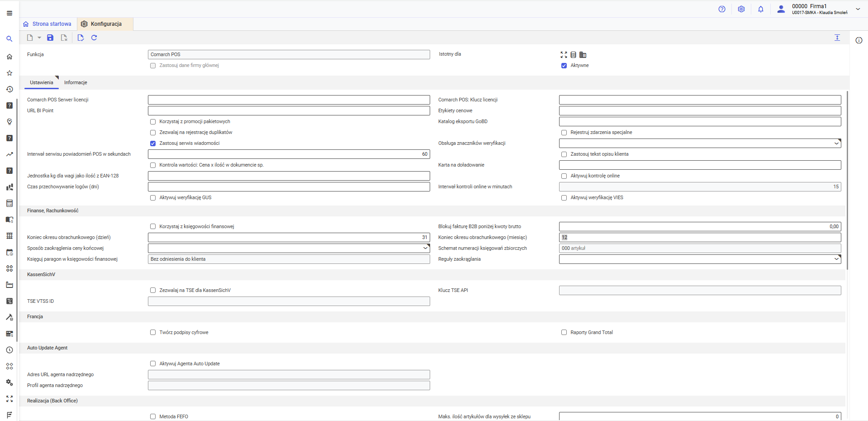Select the Ustawienia tab
The image size is (868, 421).
pyautogui.click(x=42, y=82)
